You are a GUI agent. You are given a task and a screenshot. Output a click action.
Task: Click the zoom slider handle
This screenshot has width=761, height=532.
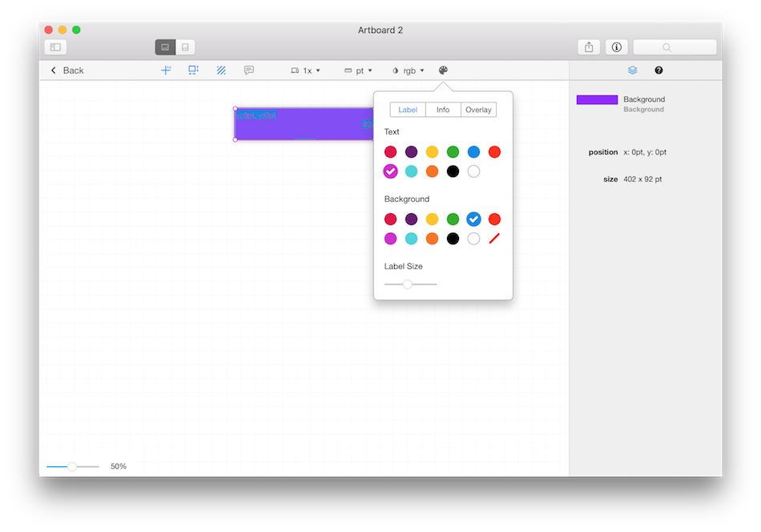coord(72,466)
